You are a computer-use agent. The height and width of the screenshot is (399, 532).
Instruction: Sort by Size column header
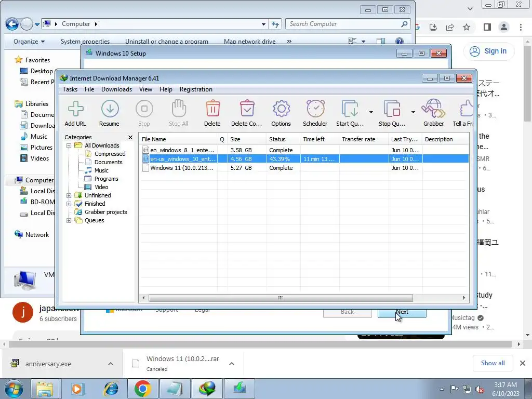point(247,139)
